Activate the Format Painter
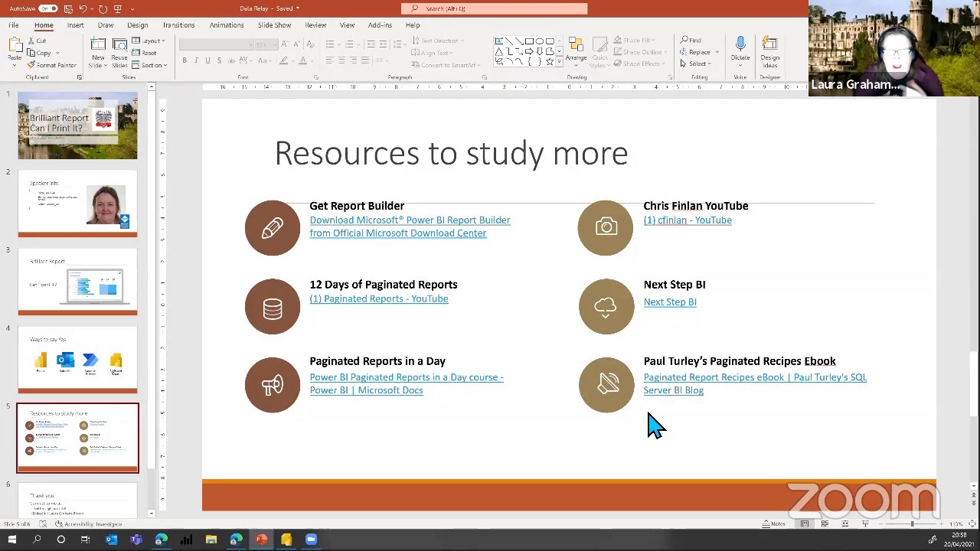The image size is (980, 551). coord(52,65)
